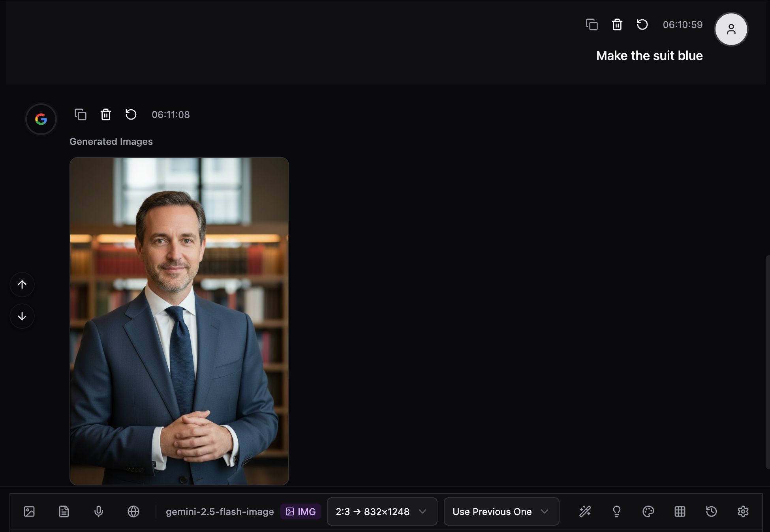Image resolution: width=770 pixels, height=532 pixels.
Task: Regenerate from the user message at 06:10:59
Action: click(642, 24)
